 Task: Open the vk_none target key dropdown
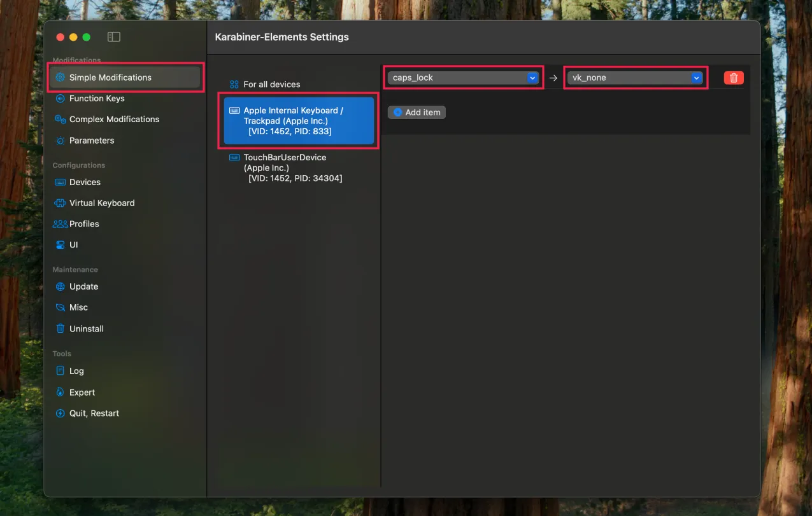click(635, 78)
